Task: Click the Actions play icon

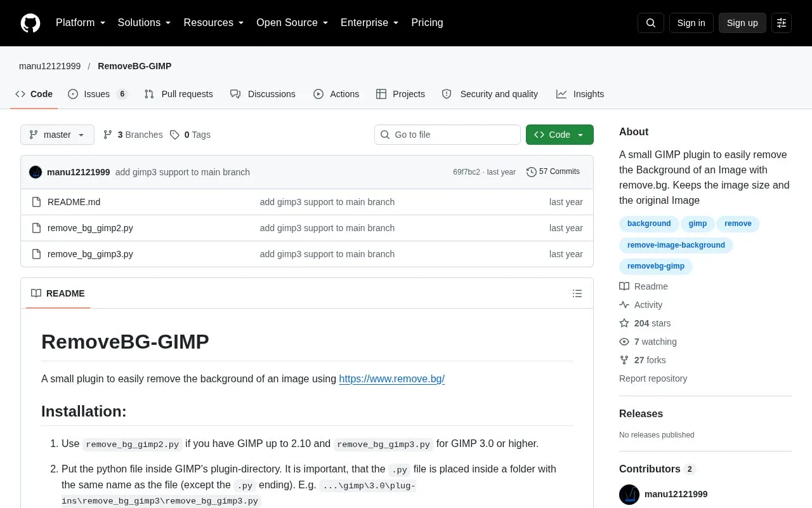Action: (x=318, y=94)
